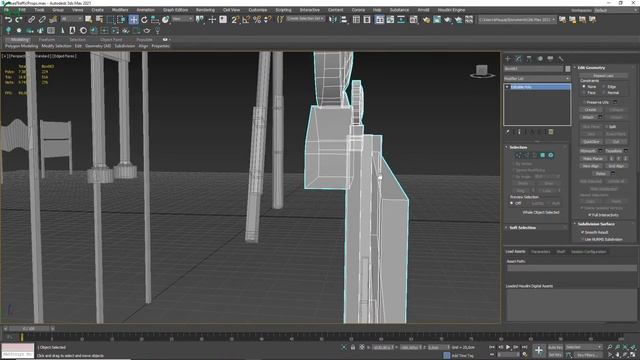Screen dimensions: 640x360
Task: Open the Houdini Engine menu
Action: click(451, 9)
